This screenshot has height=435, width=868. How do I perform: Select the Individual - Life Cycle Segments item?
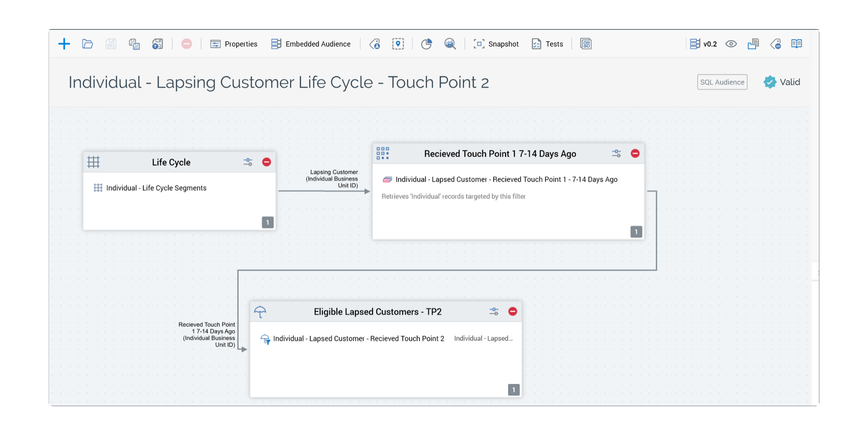[x=156, y=188]
